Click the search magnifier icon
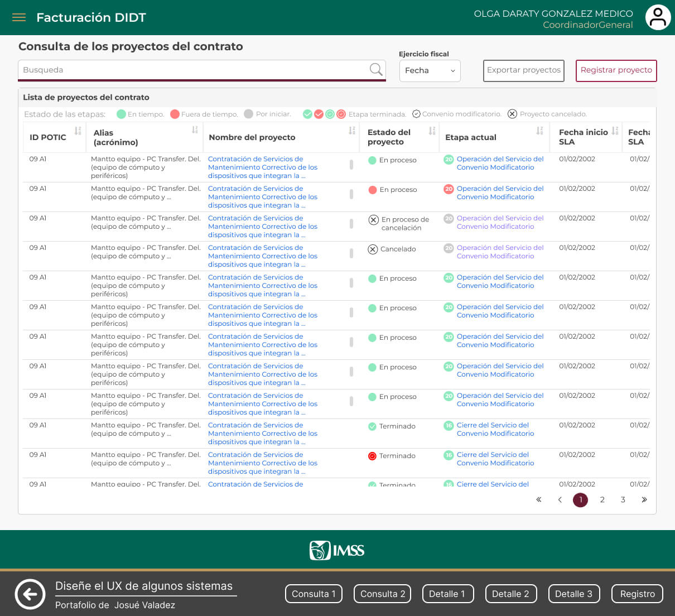Screen dimensions: 675x616 (376, 70)
